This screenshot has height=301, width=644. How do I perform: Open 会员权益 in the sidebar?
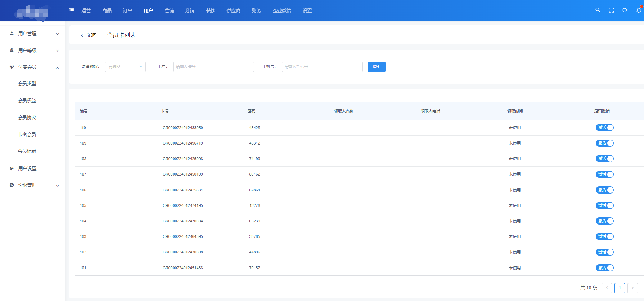[27, 101]
